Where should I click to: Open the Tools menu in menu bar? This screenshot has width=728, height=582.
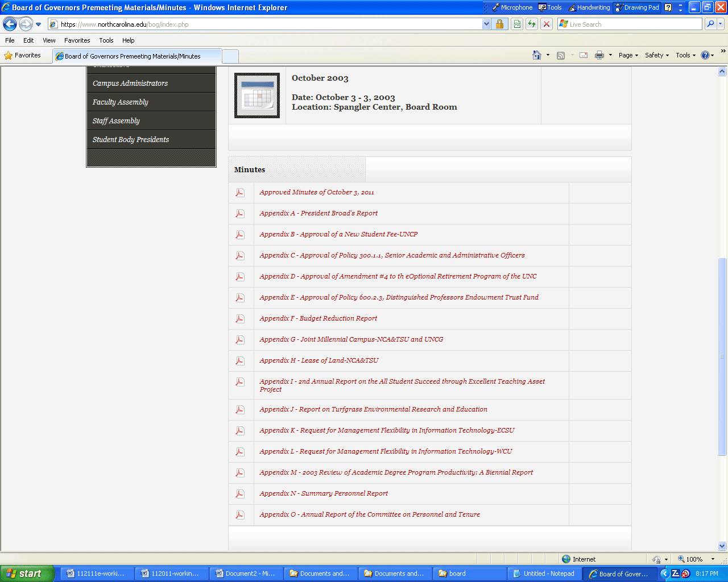click(x=106, y=40)
